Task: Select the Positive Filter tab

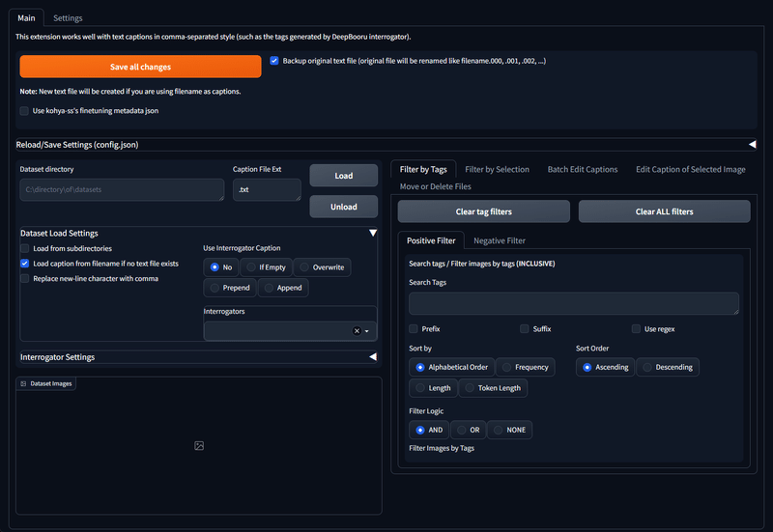Action: (x=431, y=240)
